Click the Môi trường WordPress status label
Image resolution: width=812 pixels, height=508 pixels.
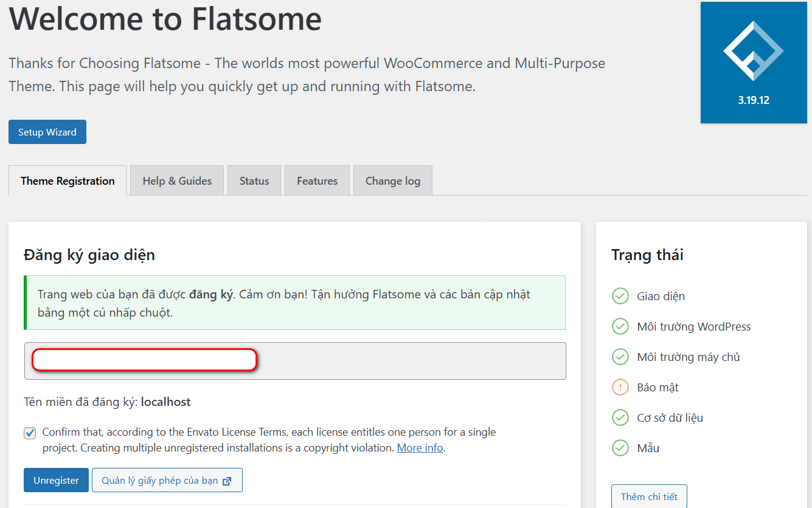point(694,327)
